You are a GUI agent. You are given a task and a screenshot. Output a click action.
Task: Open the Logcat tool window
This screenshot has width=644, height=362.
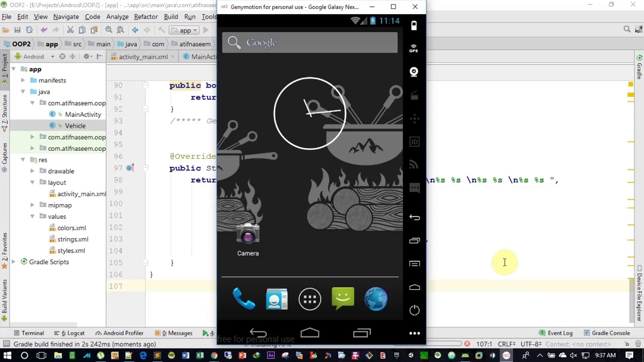pyautogui.click(x=69, y=333)
